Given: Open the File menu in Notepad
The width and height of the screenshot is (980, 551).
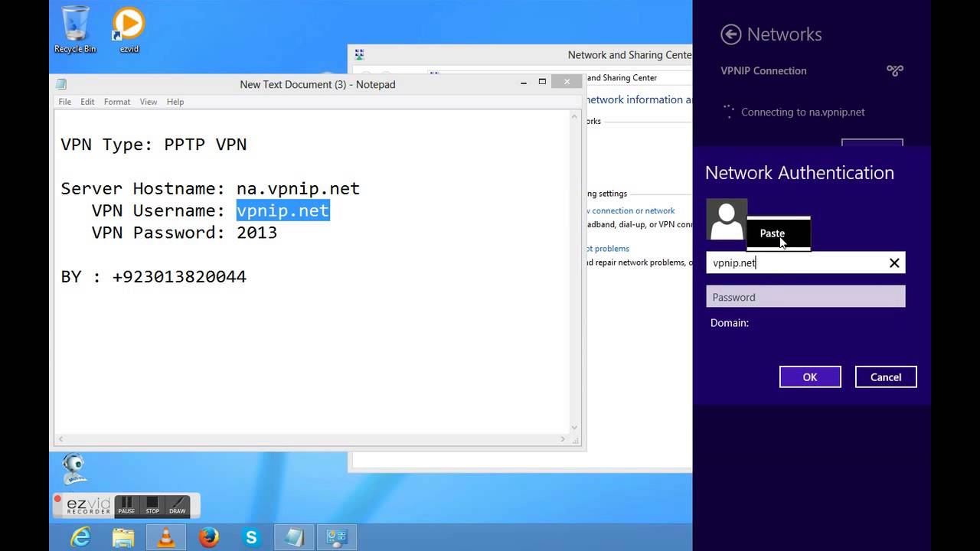Looking at the screenshot, I should 65,102.
